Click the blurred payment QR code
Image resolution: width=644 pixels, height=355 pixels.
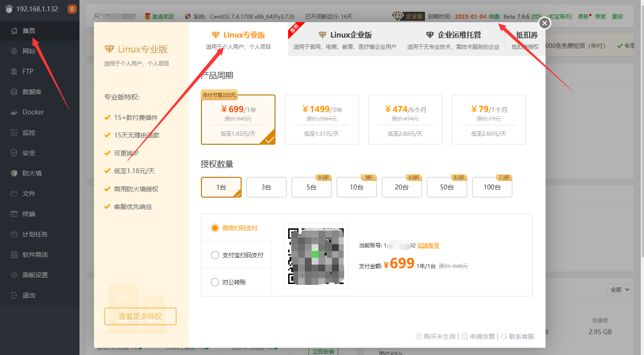point(316,256)
